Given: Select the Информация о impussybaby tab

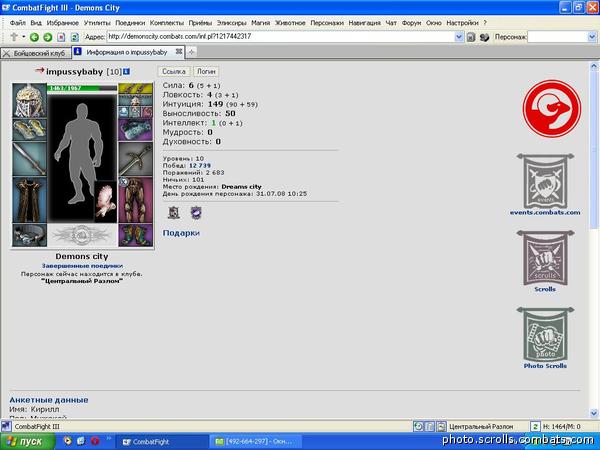Looking at the screenshot, I should tap(127, 52).
